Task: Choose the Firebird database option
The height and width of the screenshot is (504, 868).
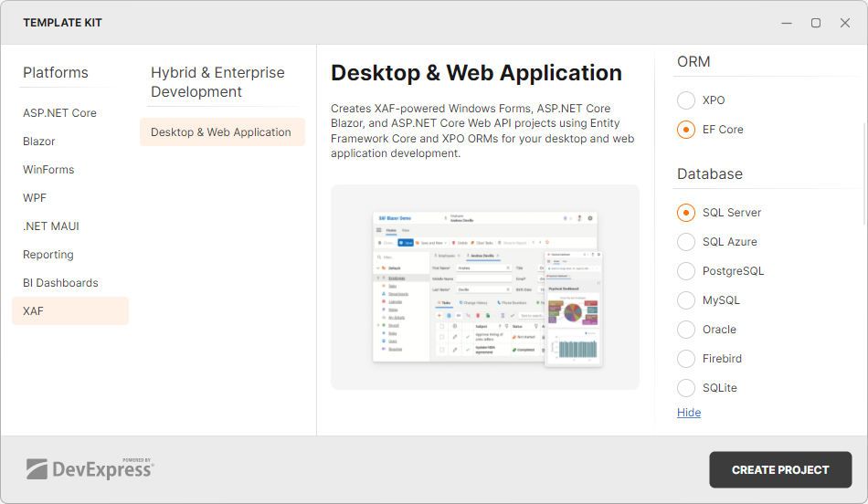Action: click(686, 359)
